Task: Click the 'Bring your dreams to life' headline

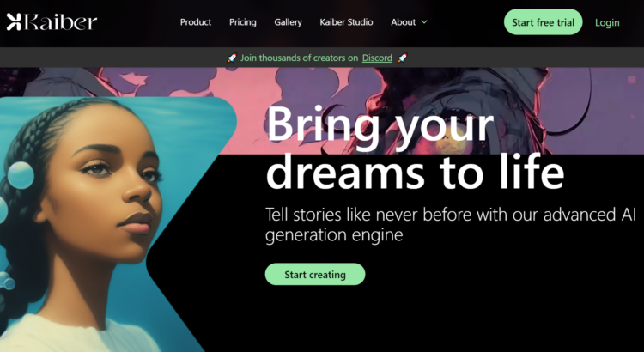Action: [415, 146]
